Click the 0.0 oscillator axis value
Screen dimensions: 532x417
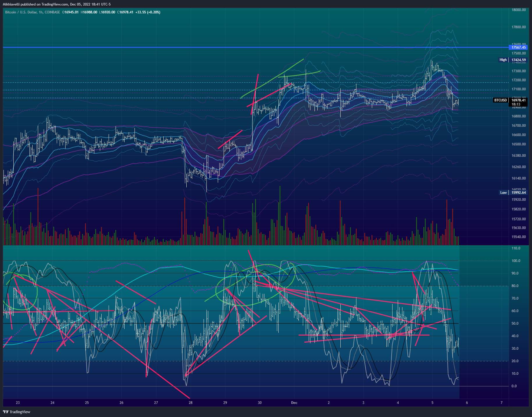[514, 386]
